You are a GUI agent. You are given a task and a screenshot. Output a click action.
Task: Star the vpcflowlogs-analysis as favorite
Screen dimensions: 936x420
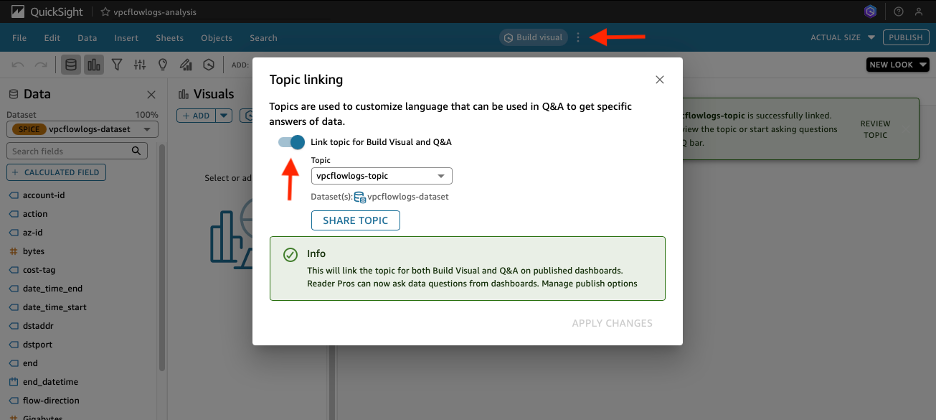[105, 12]
